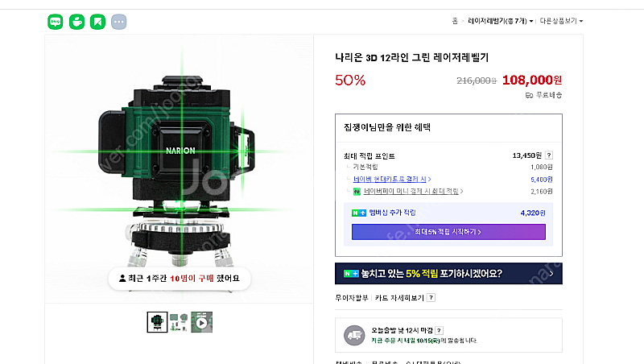The height and width of the screenshot is (364, 644).
Task: Click the delivery truck icon
Action: [x=354, y=335]
